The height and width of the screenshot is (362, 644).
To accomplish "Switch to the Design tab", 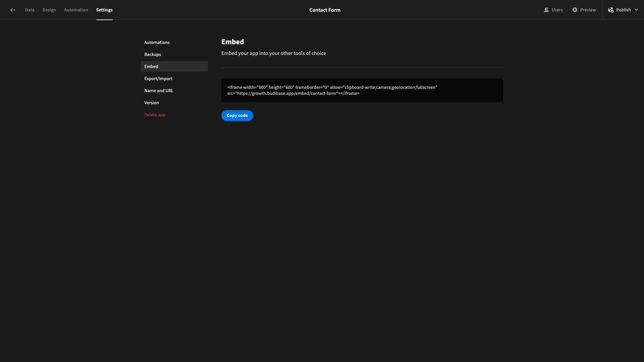I will [x=49, y=10].
